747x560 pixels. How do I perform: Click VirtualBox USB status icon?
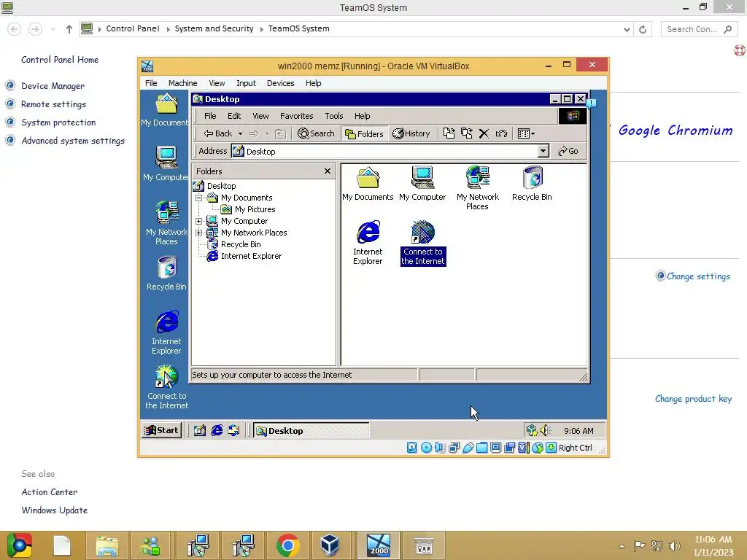(x=468, y=448)
